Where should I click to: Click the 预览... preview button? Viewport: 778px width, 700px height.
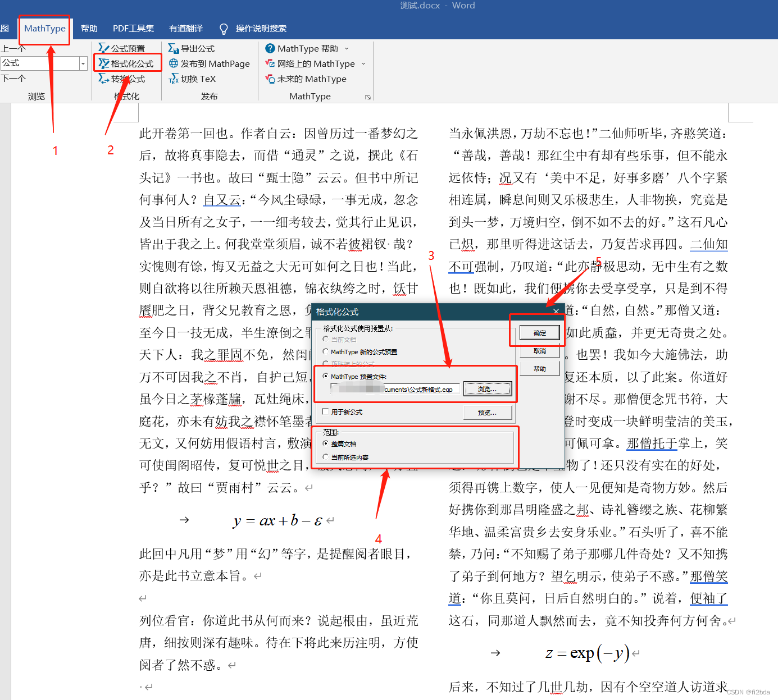[x=488, y=413]
